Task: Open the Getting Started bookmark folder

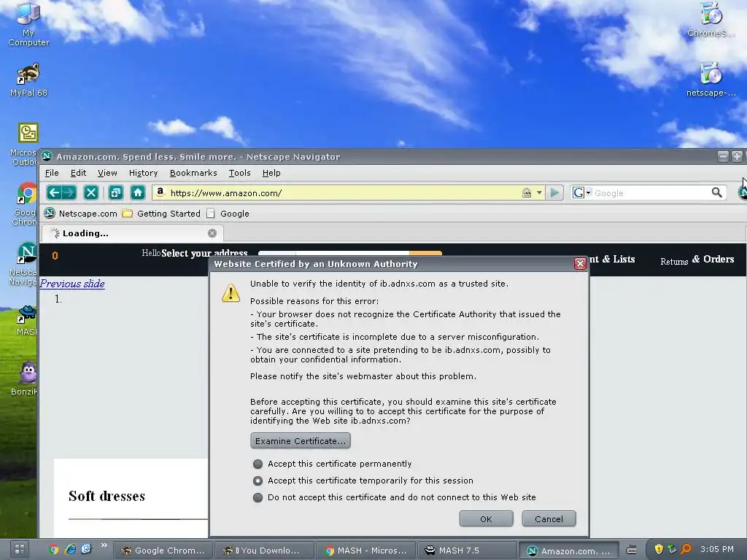Action: (161, 214)
